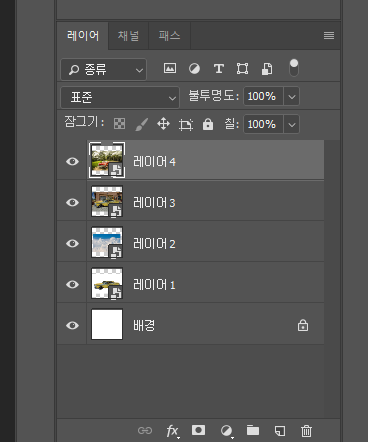
Task: Delete layer with trash icon
Action: 306,431
